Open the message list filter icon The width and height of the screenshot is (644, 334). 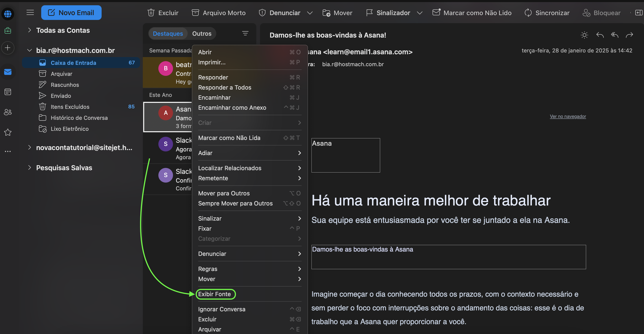245,33
